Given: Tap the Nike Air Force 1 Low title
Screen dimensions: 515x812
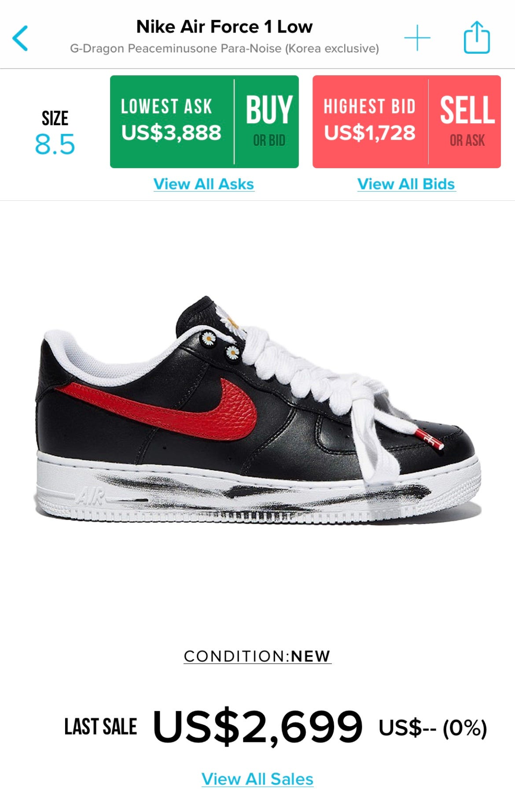Looking at the screenshot, I should (x=224, y=27).
